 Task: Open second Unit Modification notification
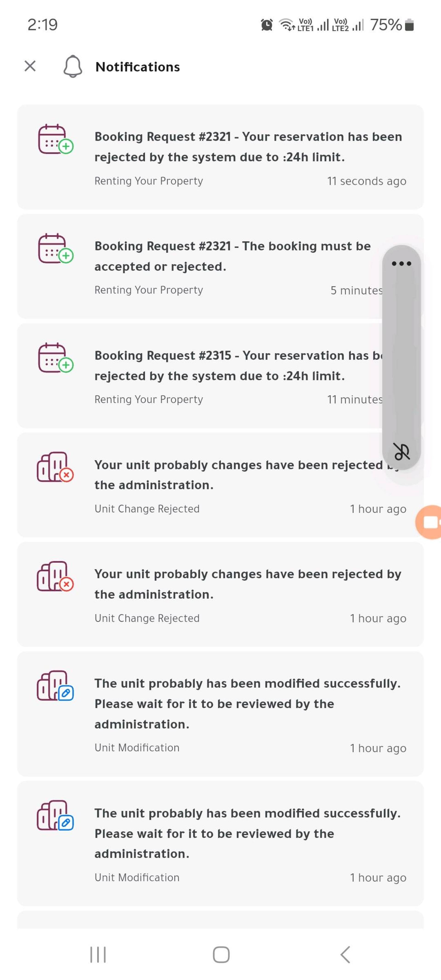pyautogui.click(x=220, y=843)
